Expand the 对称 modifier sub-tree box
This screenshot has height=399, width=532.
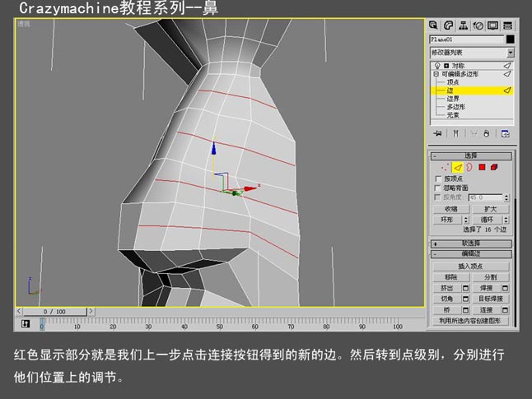(x=446, y=66)
